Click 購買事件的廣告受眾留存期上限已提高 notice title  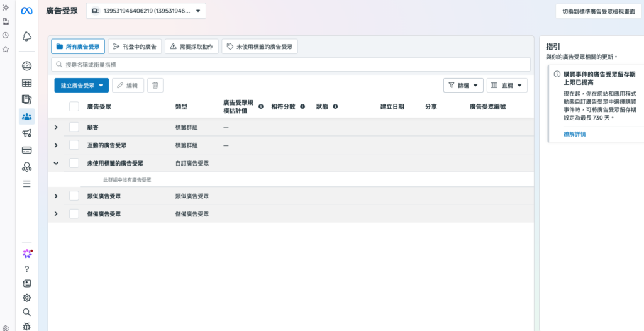tap(599, 78)
